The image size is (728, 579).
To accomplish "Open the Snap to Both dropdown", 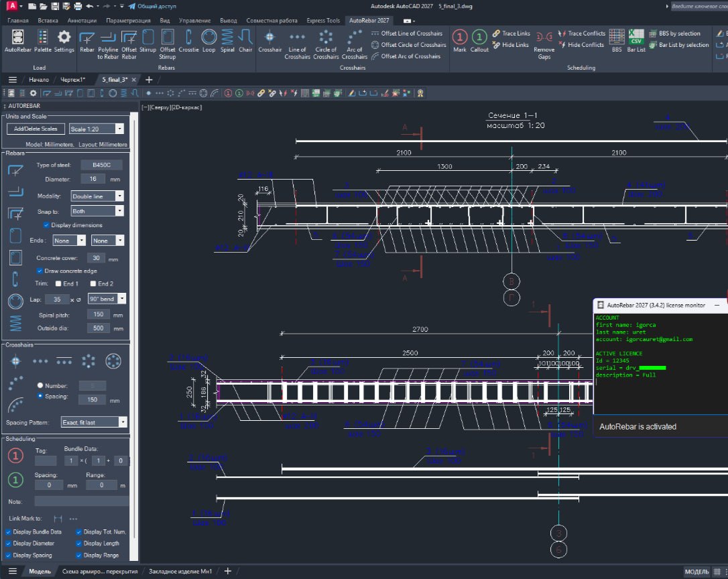I will coord(97,211).
